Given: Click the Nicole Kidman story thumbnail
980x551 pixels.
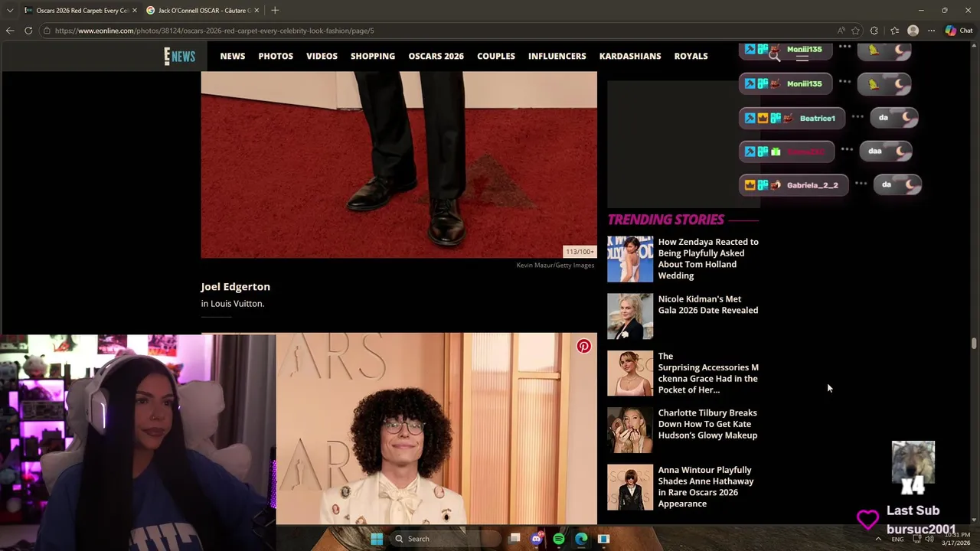Looking at the screenshot, I should pos(630,316).
